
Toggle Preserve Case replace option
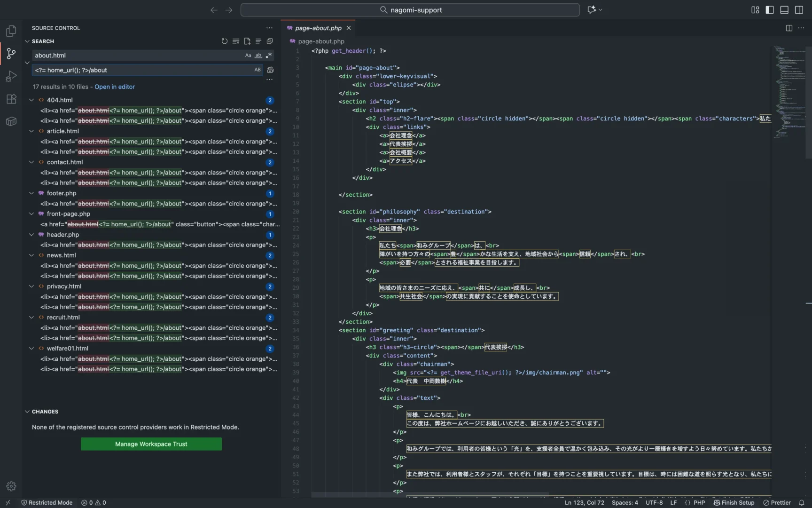coord(258,70)
